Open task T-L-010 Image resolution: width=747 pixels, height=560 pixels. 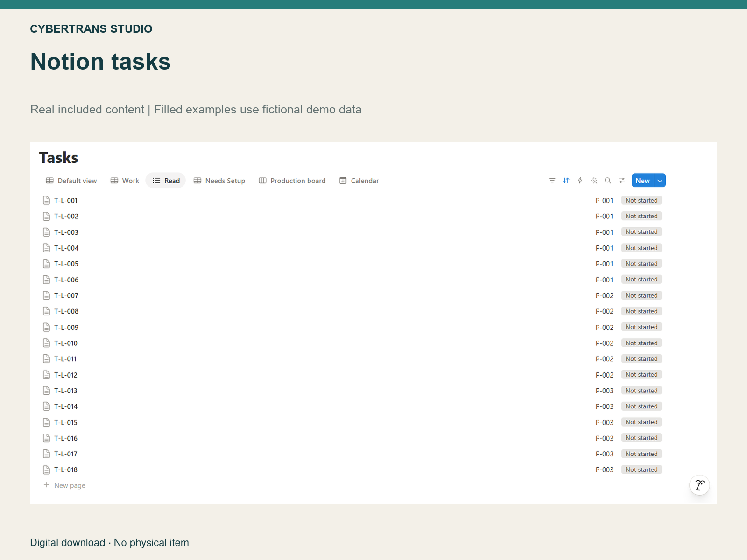click(66, 343)
